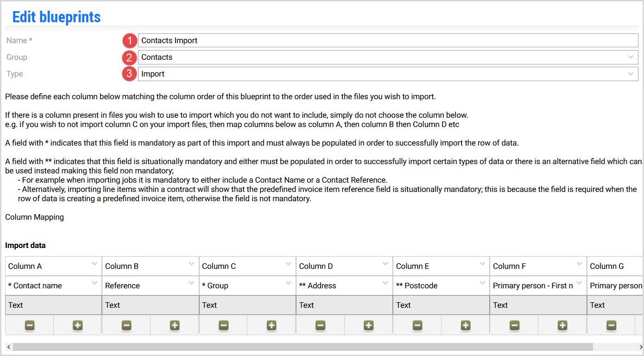Click the 'Text' type cell under Column C
Screen dimensions: 644x356
coord(247,305)
